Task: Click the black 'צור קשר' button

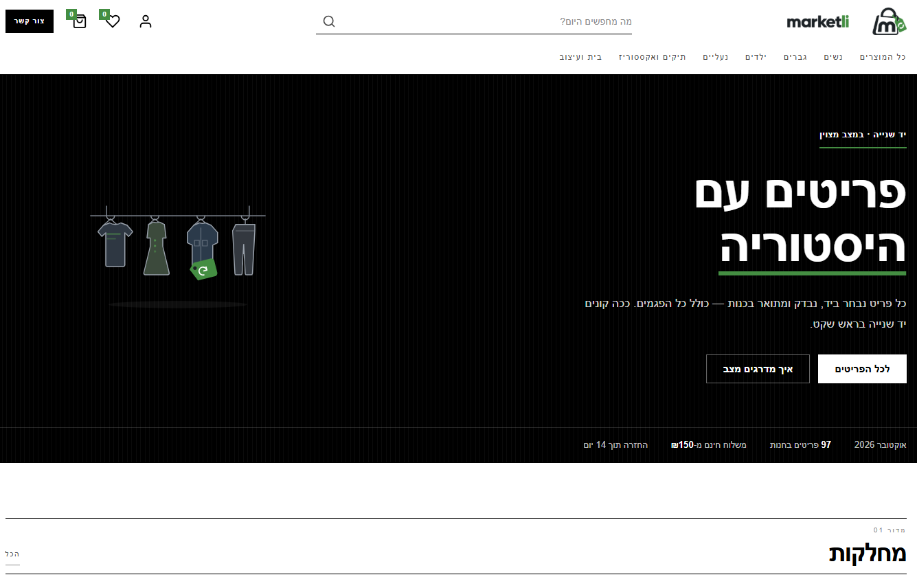Action: (30, 21)
